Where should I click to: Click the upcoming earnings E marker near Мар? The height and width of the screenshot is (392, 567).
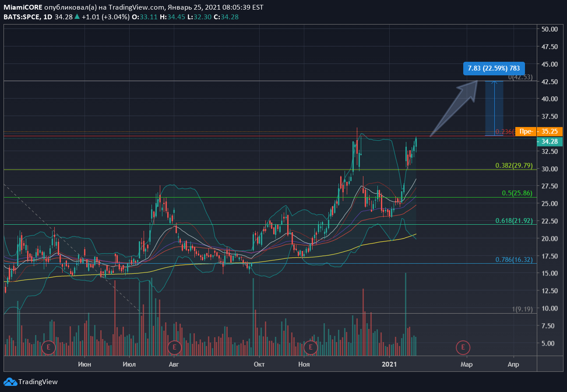pos(463,348)
